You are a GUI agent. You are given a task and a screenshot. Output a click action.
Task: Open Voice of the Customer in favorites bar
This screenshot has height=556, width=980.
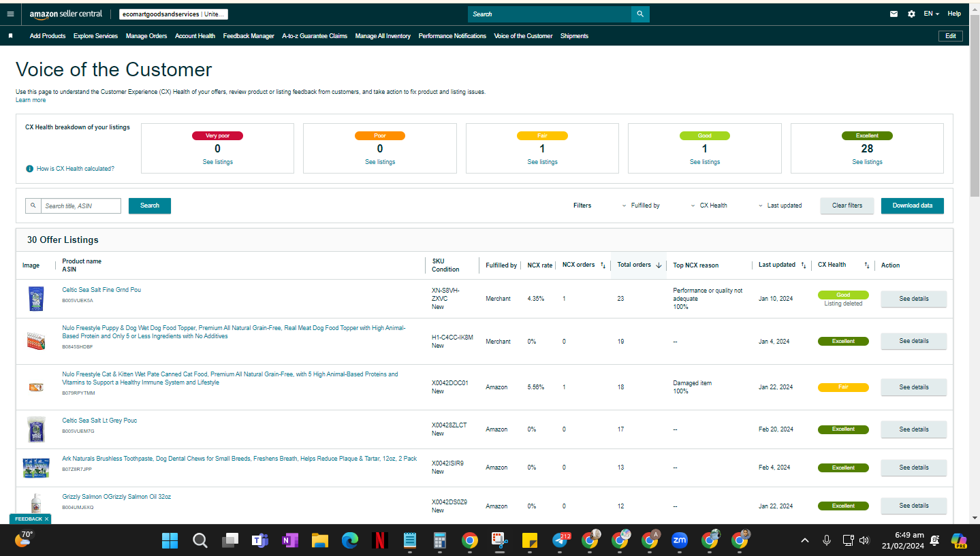[x=523, y=36]
